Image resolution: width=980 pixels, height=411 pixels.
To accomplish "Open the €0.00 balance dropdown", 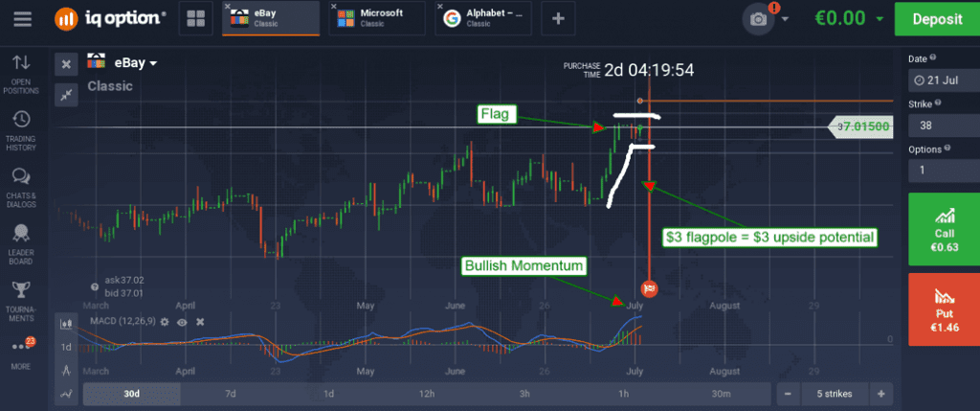I will point(849,19).
